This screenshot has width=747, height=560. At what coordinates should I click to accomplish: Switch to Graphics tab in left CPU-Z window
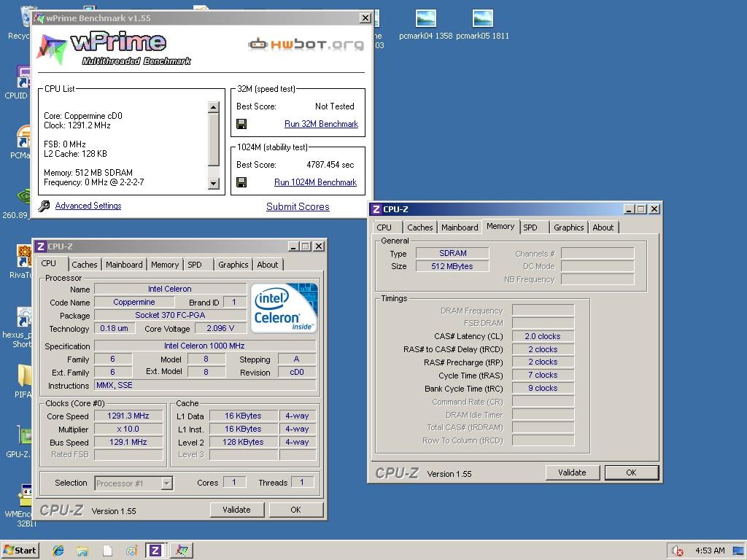click(233, 265)
